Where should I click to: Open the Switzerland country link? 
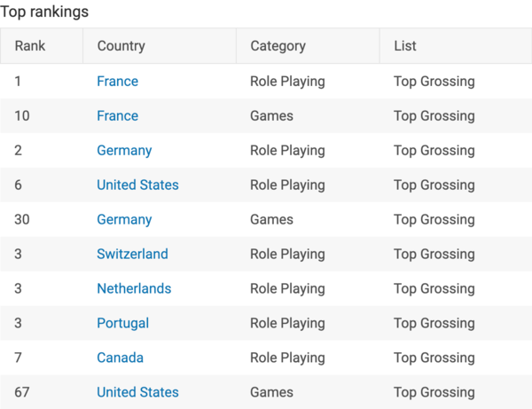click(132, 255)
